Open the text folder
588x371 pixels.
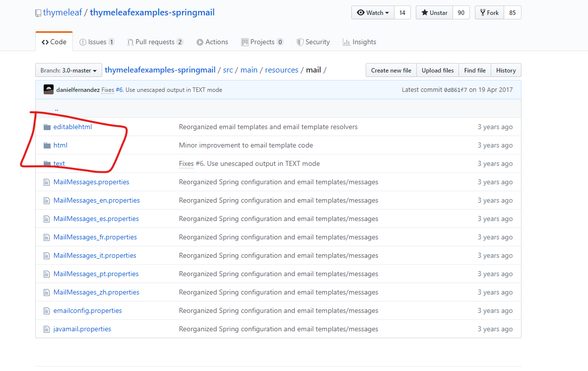coord(59,164)
